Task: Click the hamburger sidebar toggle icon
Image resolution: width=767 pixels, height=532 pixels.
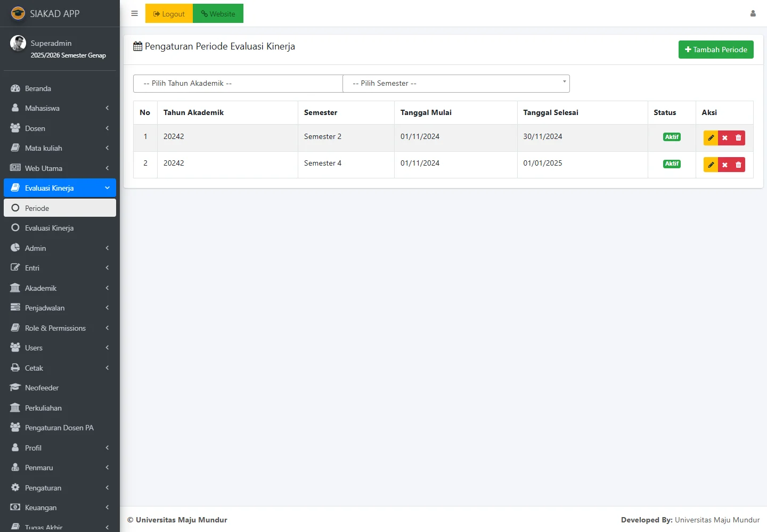Action: point(134,13)
